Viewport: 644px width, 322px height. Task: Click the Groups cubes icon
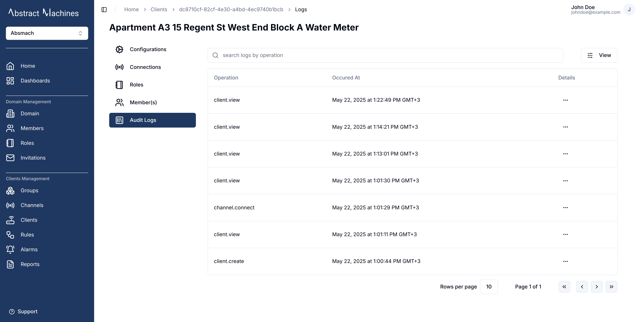(x=10, y=190)
